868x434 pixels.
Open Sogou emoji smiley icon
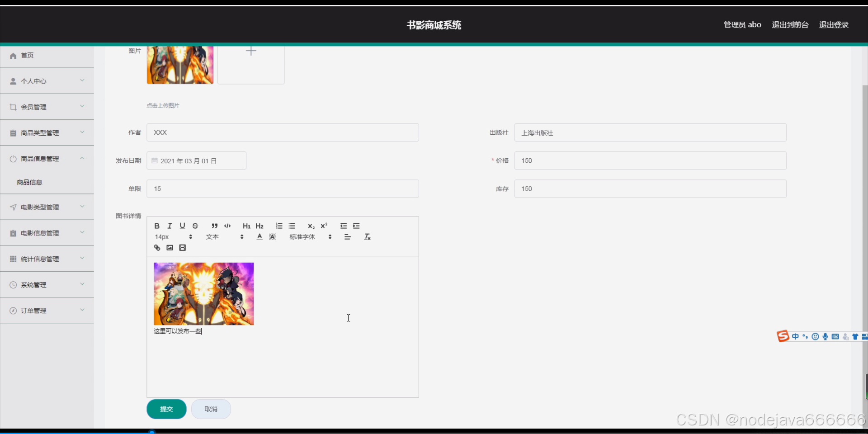tap(815, 336)
